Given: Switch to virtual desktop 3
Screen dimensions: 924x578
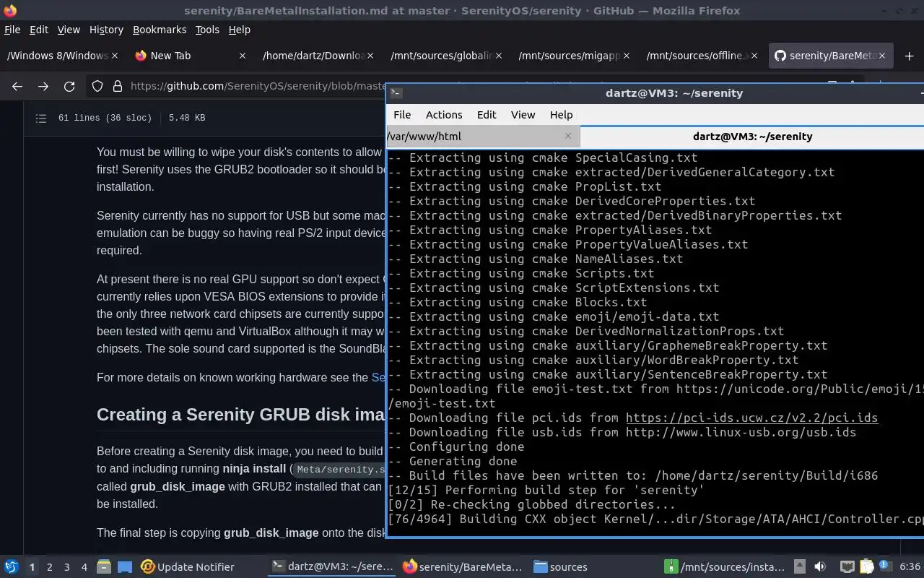Looking at the screenshot, I should click(67, 567).
